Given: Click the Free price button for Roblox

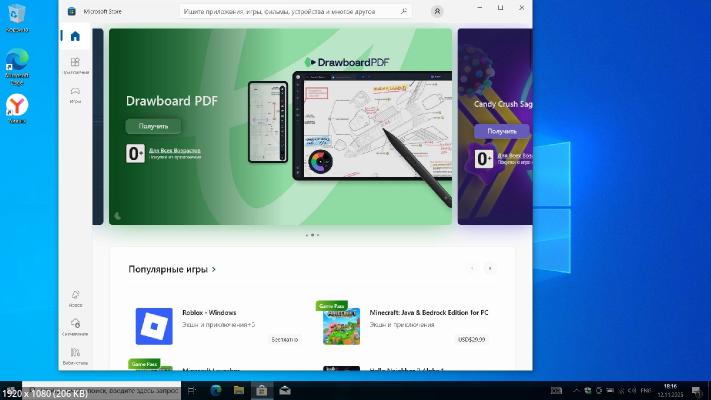Looking at the screenshot, I should pyautogui.click(x=284, y=339).
